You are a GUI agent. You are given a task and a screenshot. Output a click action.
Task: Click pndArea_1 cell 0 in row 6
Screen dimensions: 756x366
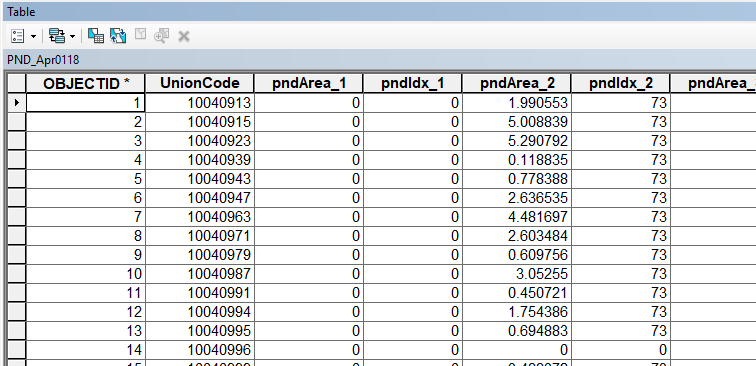click(309, 198)
